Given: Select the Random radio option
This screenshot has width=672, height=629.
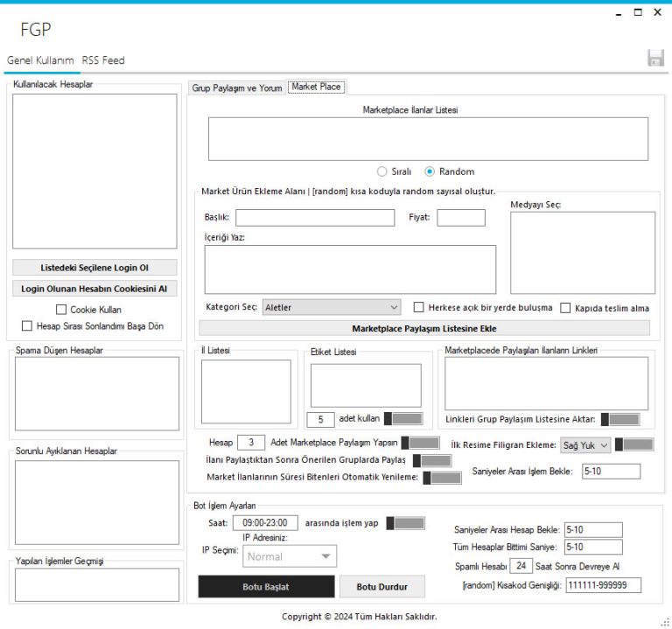Looking at the screenshot, I should tap(430, 171).
